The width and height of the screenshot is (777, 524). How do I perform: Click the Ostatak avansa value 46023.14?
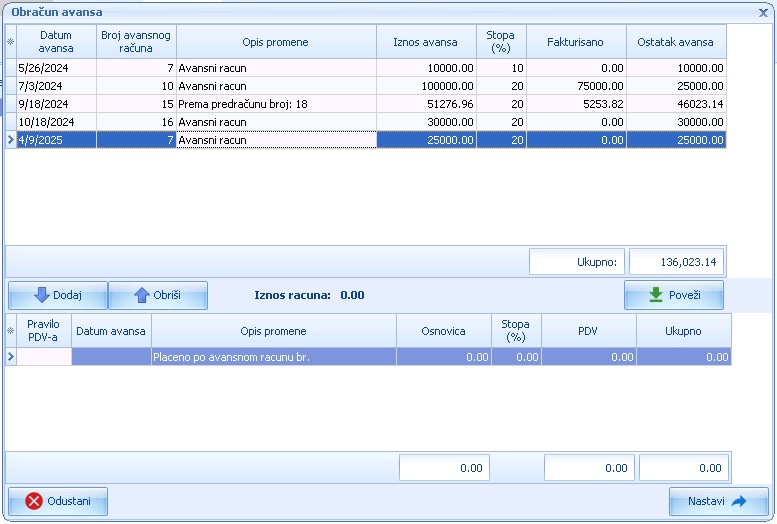pos(676,104)
